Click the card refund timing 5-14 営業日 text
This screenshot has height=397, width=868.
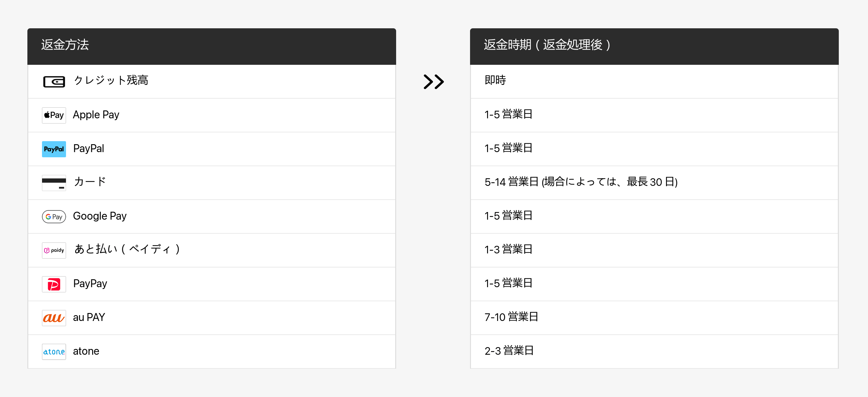click(580, 182)
